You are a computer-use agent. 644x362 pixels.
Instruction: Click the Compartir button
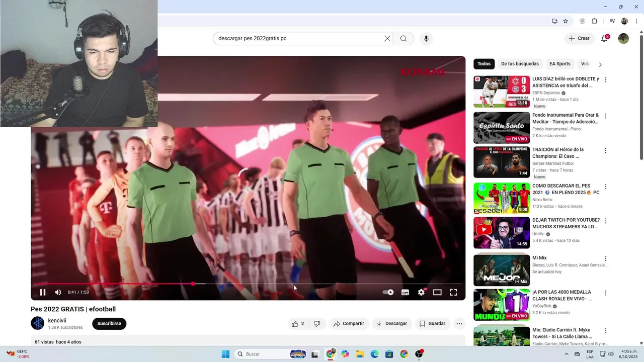coord(349,324)
